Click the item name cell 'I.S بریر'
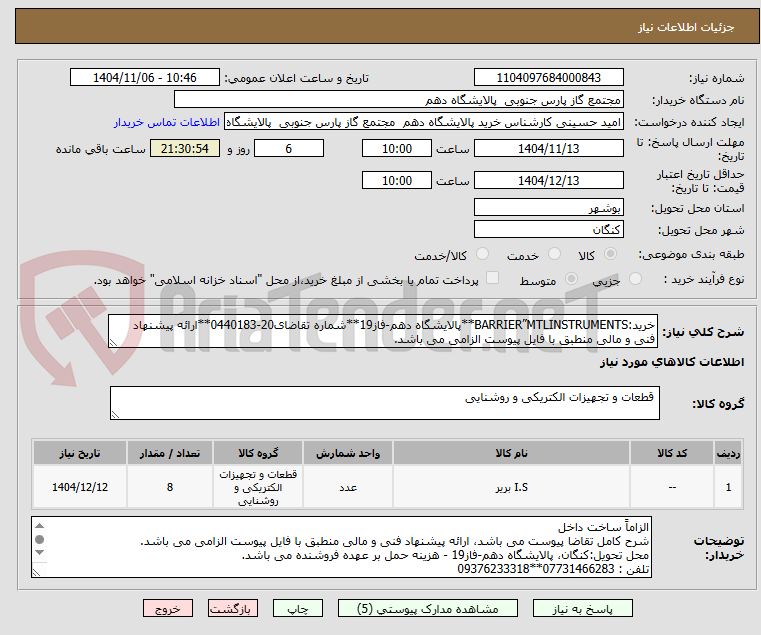 (511, 487)
